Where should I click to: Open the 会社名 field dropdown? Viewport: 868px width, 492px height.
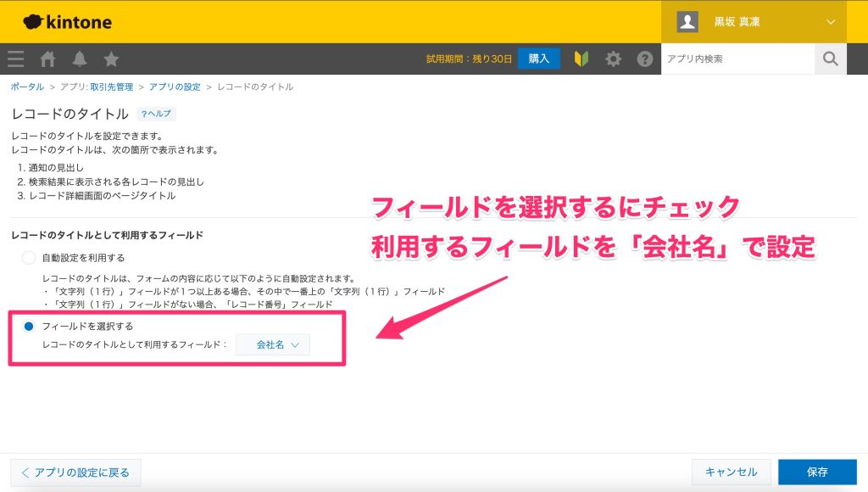[273, 344]
